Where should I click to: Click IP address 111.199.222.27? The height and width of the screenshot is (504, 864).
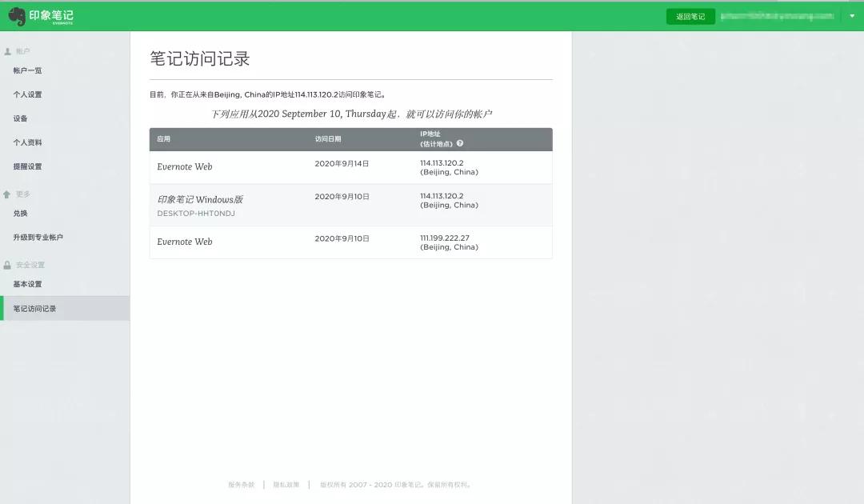(x=445, y=238)
